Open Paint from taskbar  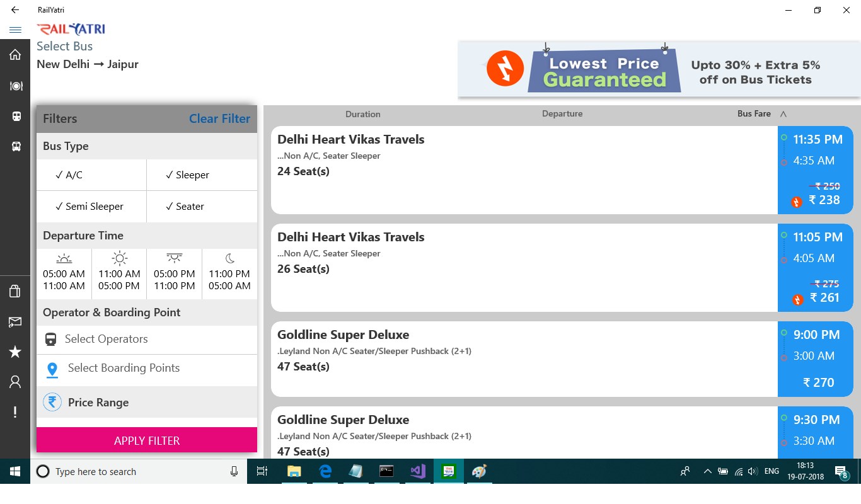point(480,471)
